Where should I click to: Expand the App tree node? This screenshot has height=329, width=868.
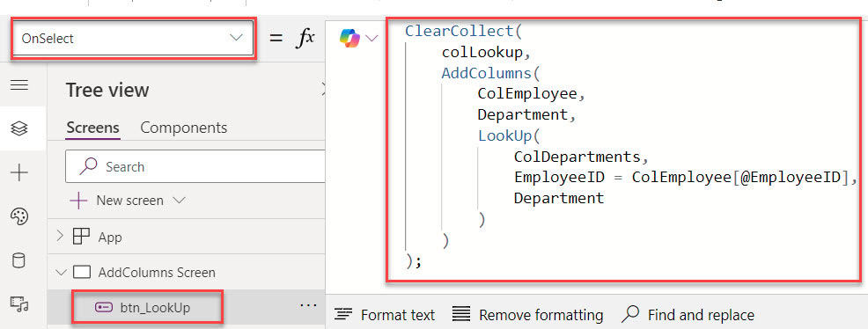(61, 237)
